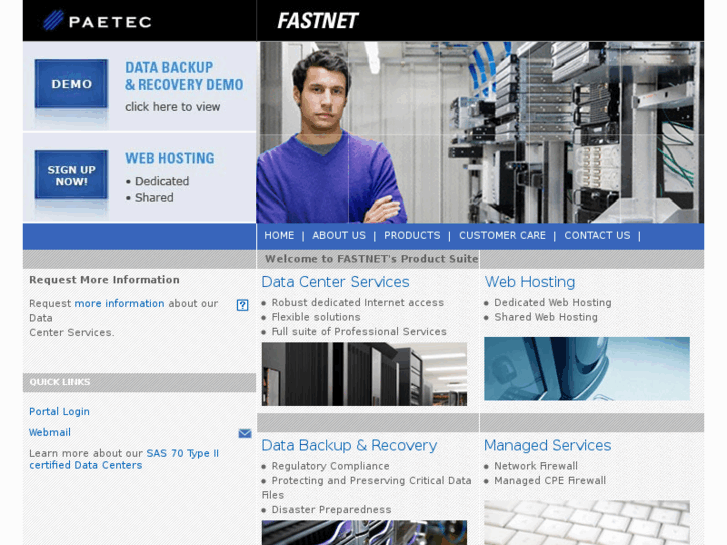
Task: Click 'Welcome to FASTNET's Product Suite' text
Action: (x=371, y=259)
